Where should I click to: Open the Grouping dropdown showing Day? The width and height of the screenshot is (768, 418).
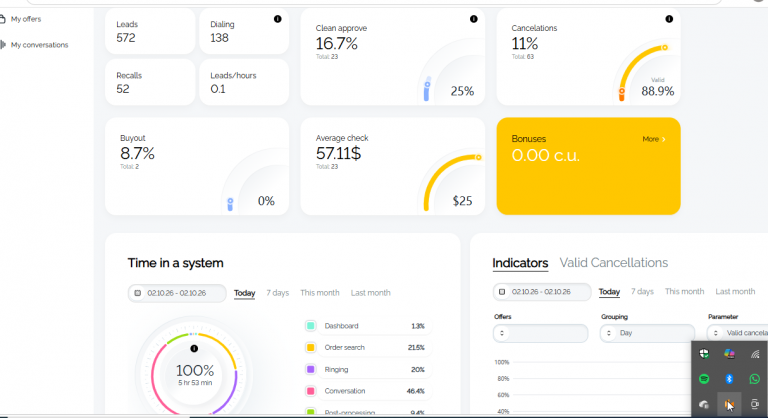(x=648, y=333)
